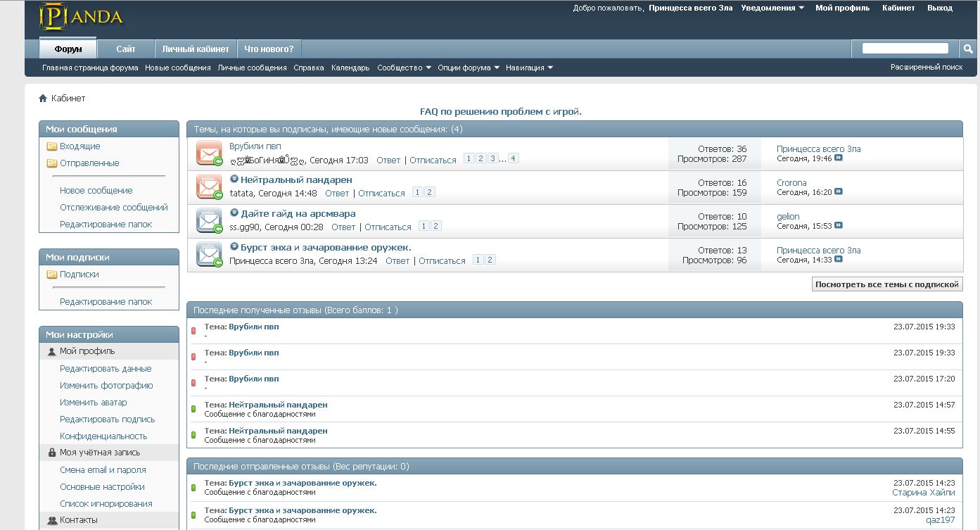Open the Уведомления dropdown

pos(772,8)
